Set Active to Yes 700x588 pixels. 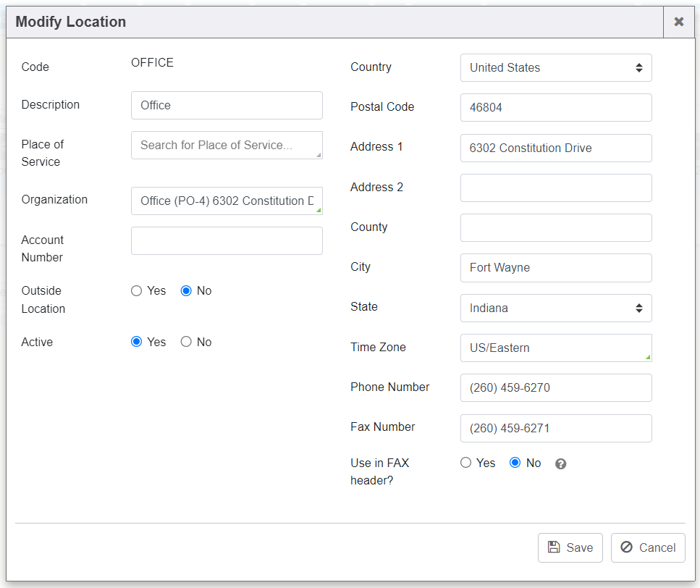pyautogui.click(x=137, y=342)
